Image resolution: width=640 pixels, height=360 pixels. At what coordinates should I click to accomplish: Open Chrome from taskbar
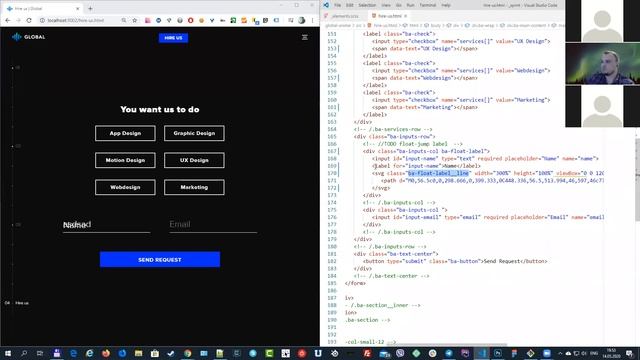pos(187,353)
